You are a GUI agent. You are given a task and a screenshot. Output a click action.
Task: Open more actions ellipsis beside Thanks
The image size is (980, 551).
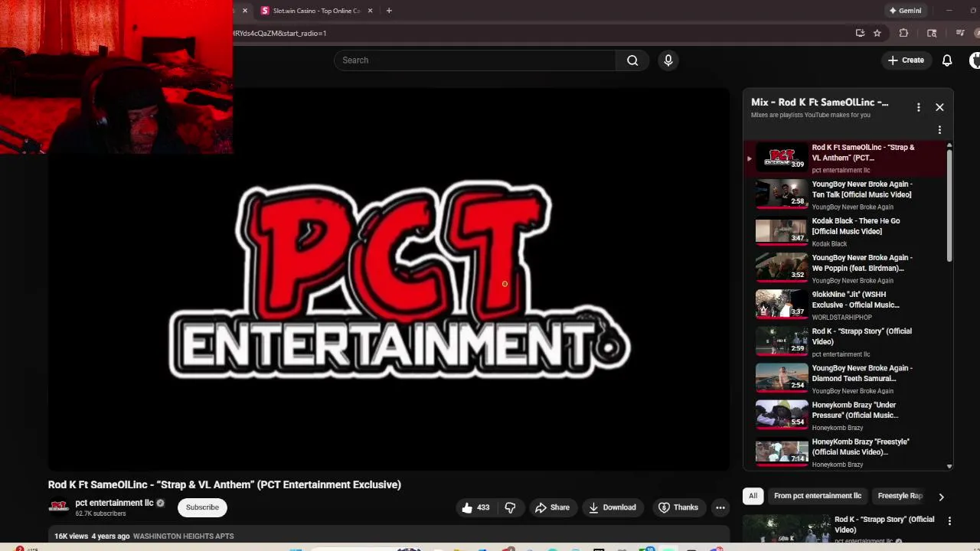[720, 507]
